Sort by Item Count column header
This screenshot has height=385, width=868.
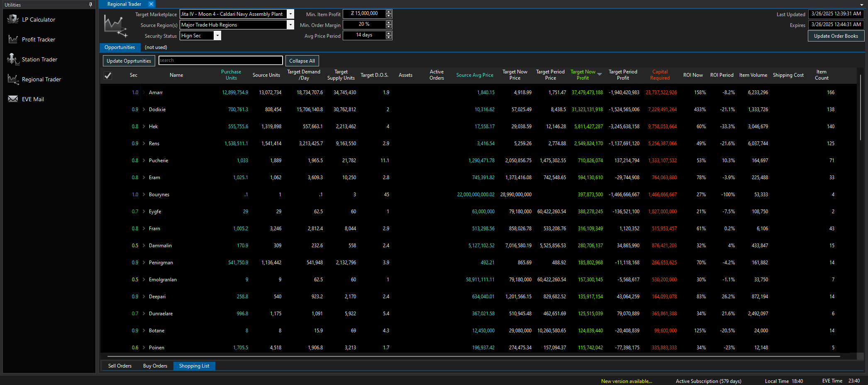click(x=822, y=75)
